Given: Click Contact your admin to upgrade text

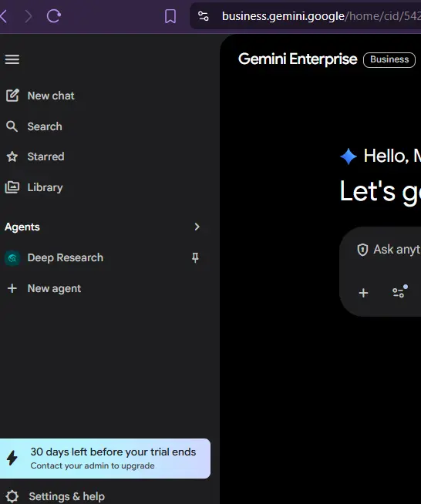Looking at the screenshot, I should (x=93, y=465).
